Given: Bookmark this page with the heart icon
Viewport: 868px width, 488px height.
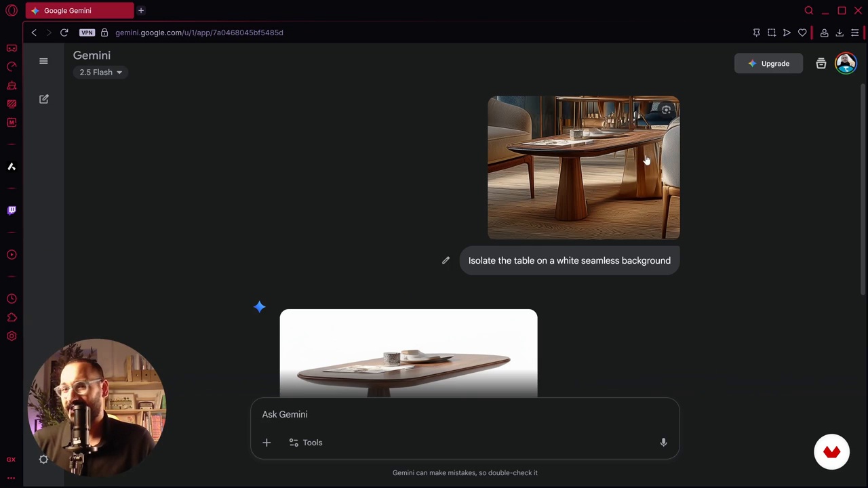Looking at the screenshot, I should coord(802,33).
